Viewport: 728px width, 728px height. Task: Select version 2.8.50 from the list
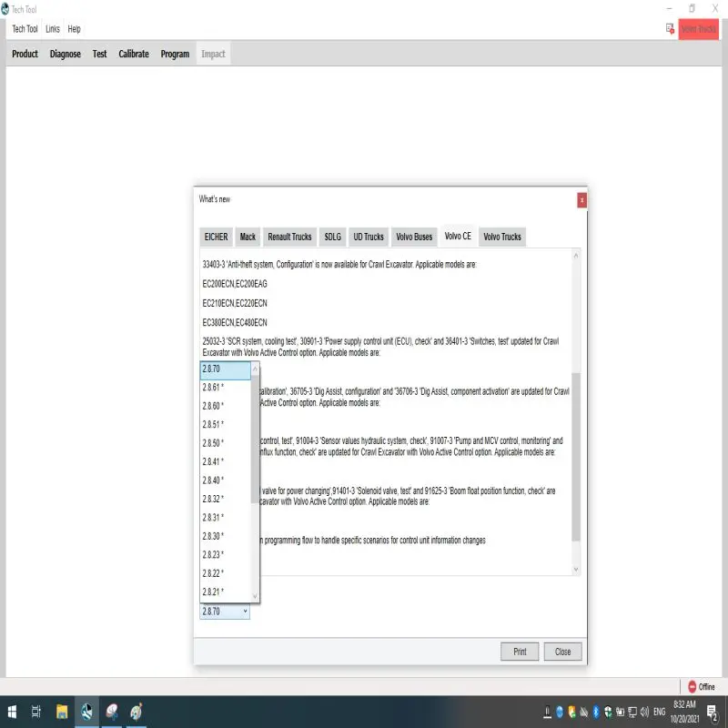tap(225, 443)
